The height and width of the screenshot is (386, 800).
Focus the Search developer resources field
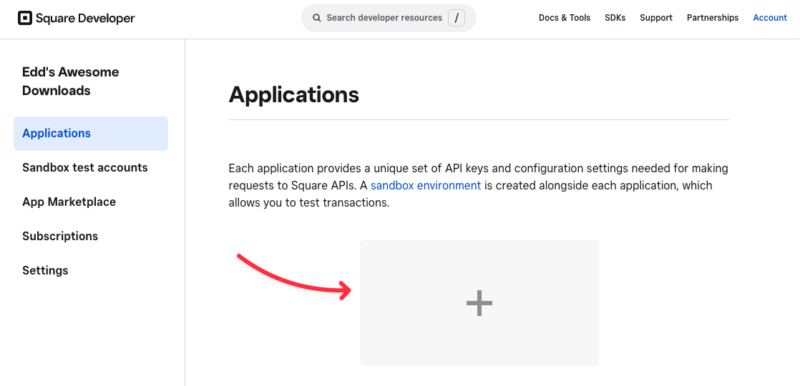click(389, 18)
